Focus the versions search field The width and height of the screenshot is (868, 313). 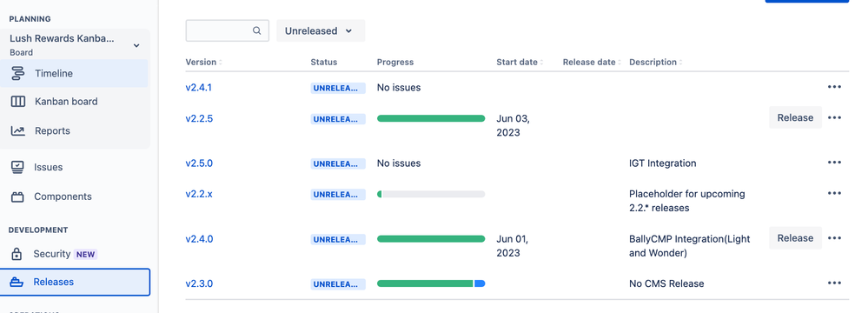pyautogui.click(x=227, y=31)
